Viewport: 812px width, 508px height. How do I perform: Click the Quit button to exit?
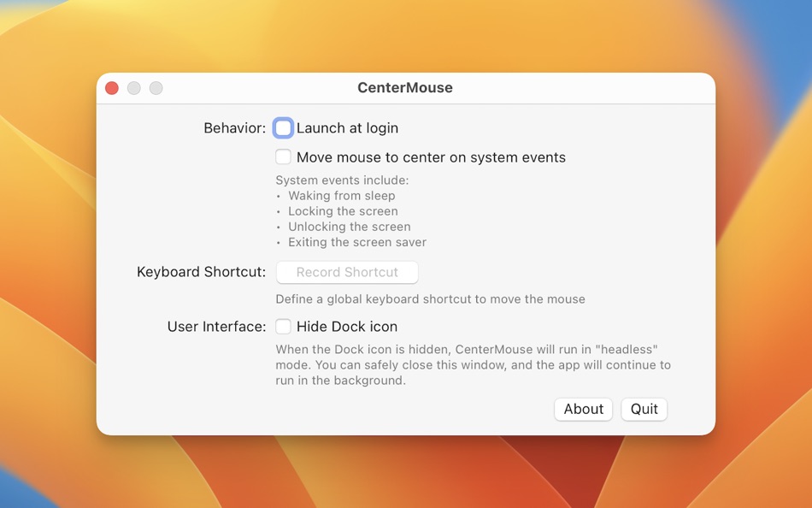644,409
